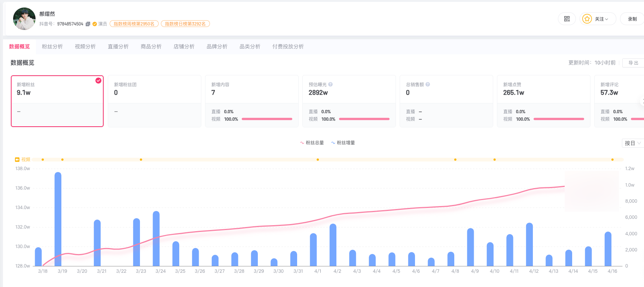Viewport: 644px width, 287px height.
Task: Click the yellow star 关注 icon
Action: tap(587, 19)
